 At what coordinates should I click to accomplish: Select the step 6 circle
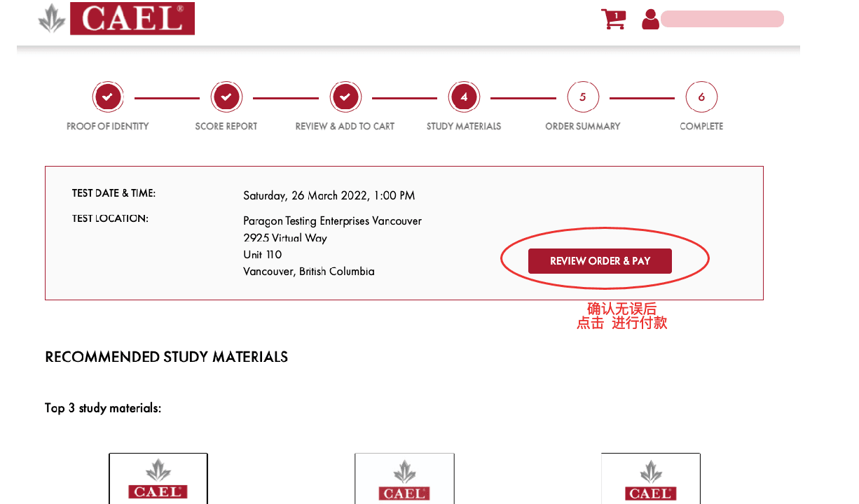(701, 97)
